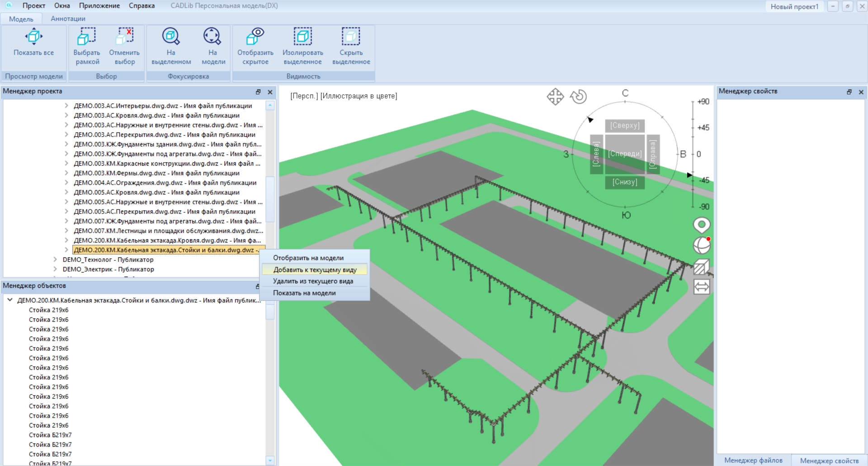Image resolution: width=868 pixels, height=466 pixels.
Task: Open the Менеджер файлов tab
Action: pos(753,460)
